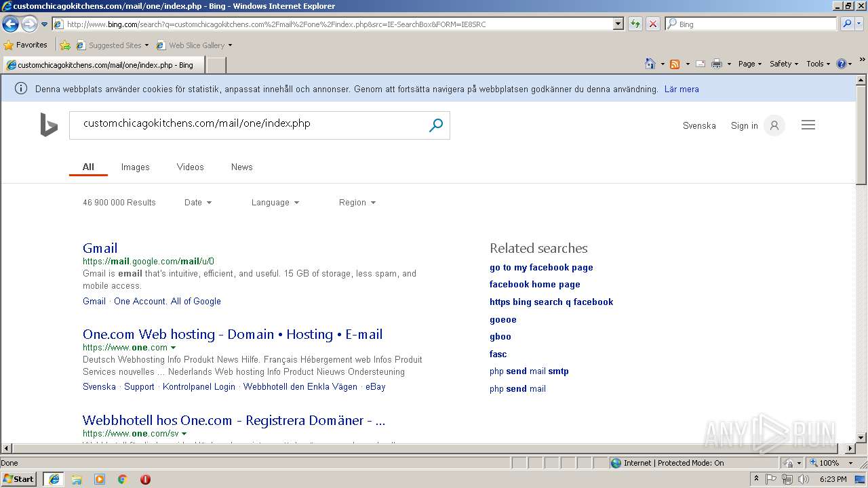Click the Stop loading X icon
The height and width of the screenshot is (488, 868).
tap(652, 24)
